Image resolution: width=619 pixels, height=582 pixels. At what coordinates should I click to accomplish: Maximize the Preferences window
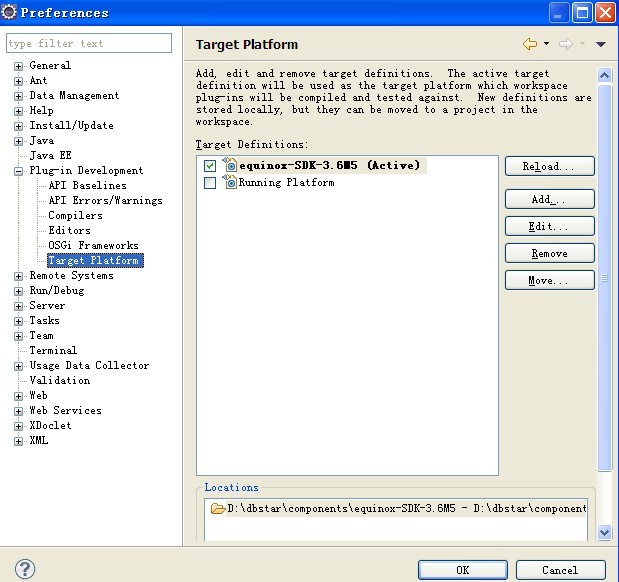click(x=582, y=13)
